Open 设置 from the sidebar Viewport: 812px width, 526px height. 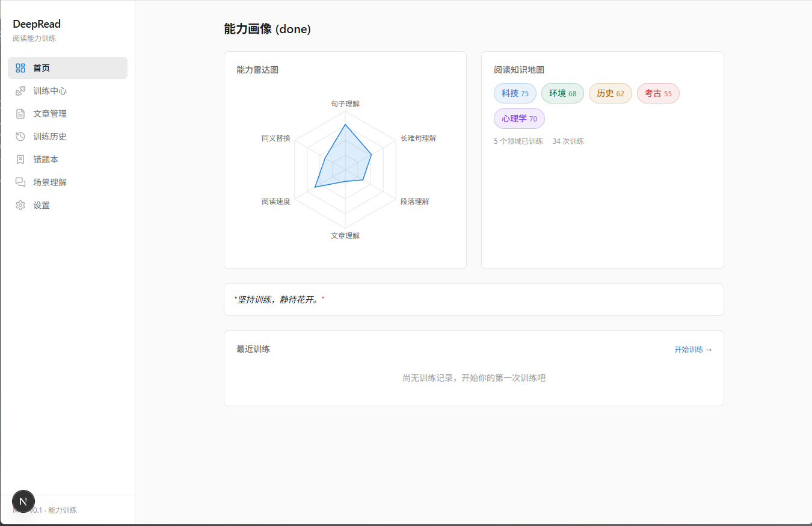67,205
